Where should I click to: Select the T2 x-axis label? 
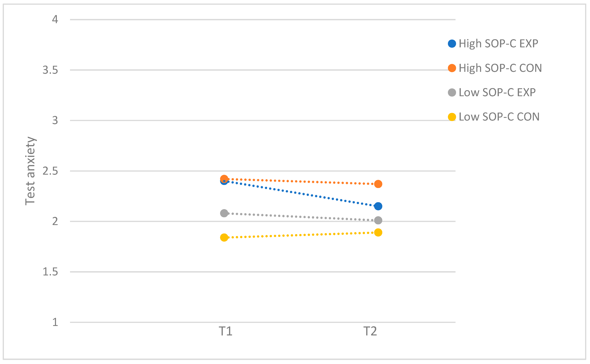click(370, 332)
